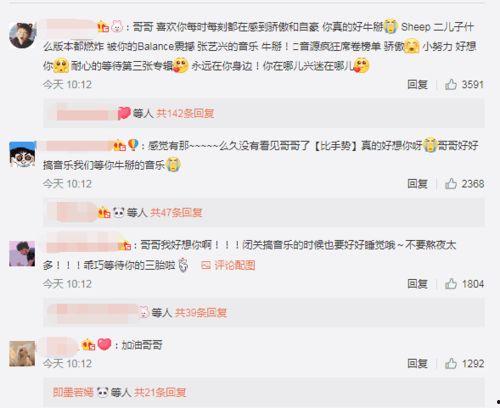Open the cartoon avatar of second commenter

coord(22,154)
